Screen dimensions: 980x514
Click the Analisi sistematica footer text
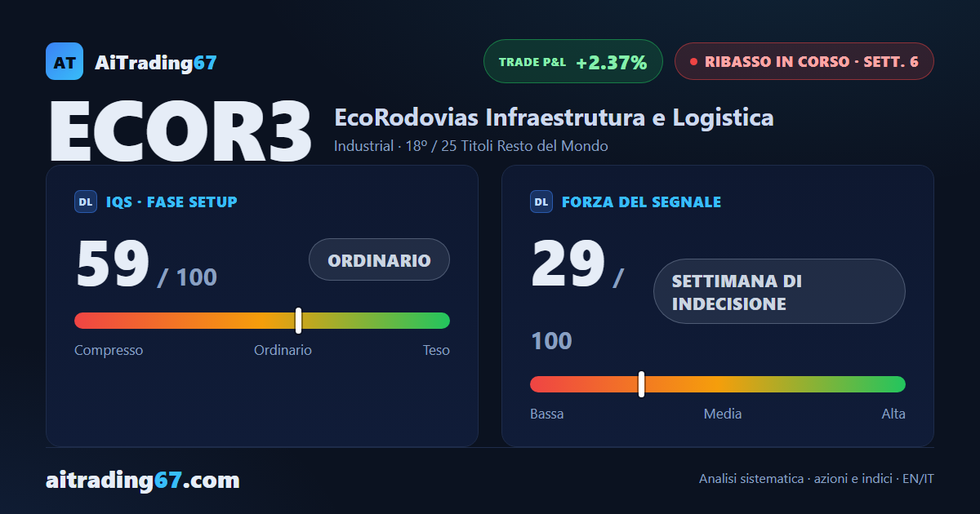(817, 479)
